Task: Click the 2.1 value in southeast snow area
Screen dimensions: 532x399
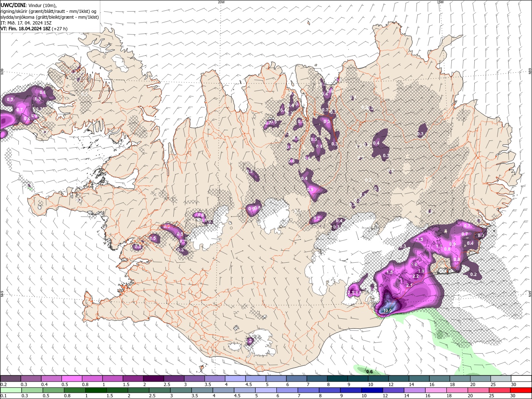Action: [409, 285]
